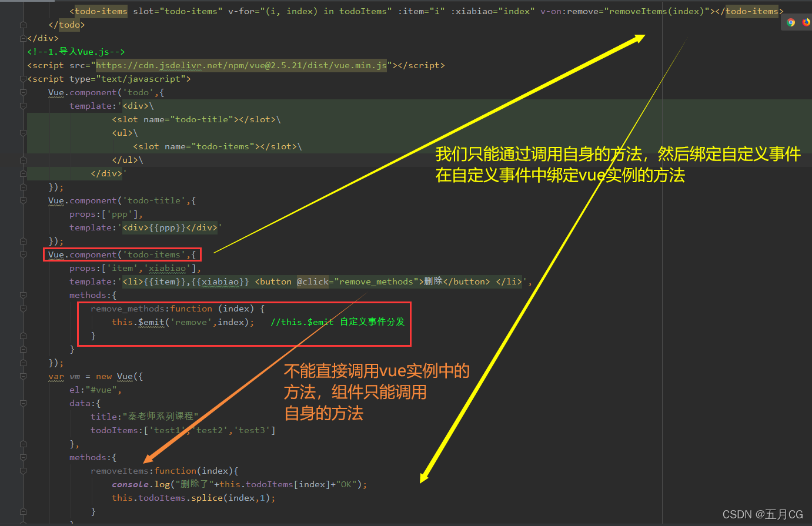This screenshot has height=526, width=812.
Task: Click <slot name="todo-items"> code line
Action: point(218,146)
